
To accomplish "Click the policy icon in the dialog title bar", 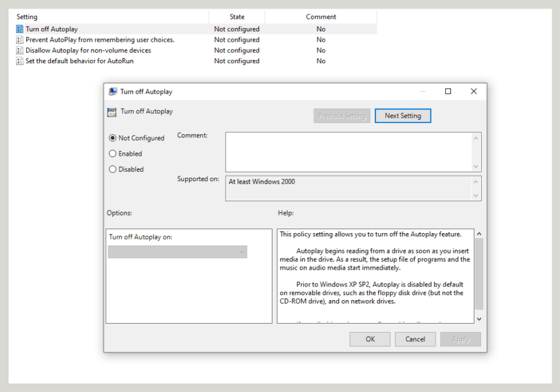I will [112, 91].
